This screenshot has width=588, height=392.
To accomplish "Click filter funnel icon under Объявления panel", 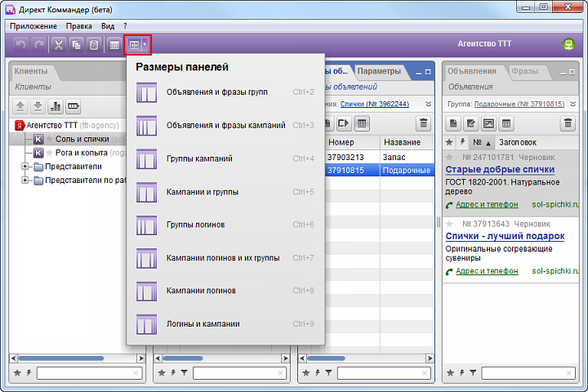I will [x=473, y=373].
